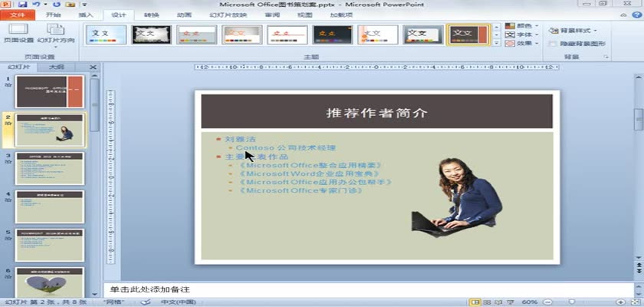Viewport: 644px width, 307px height.
Task: Switch to the 视图 ribbon tab
Action: pos(305,15)
